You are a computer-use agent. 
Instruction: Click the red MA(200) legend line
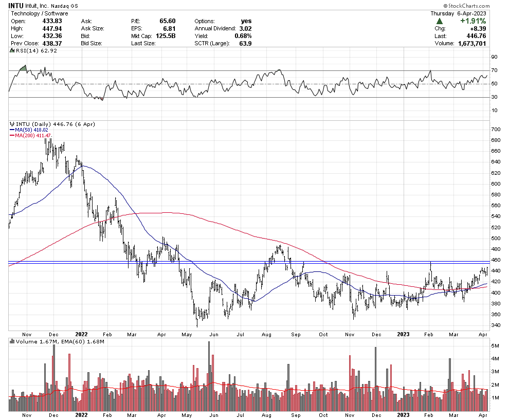[12, 135]
